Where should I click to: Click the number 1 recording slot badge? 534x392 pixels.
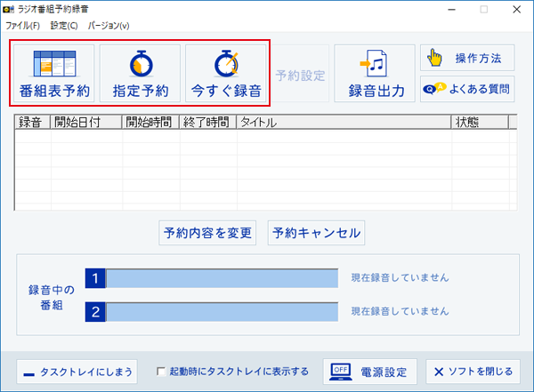pos(95,278)
